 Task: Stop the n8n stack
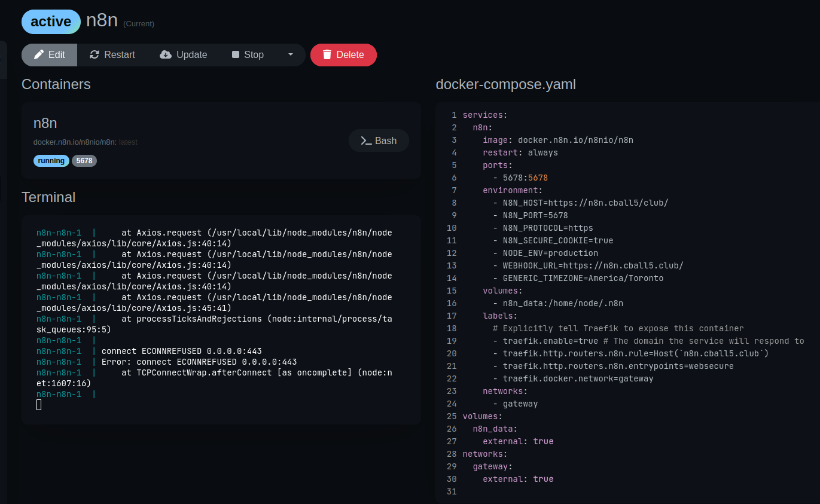click(248, 55)
